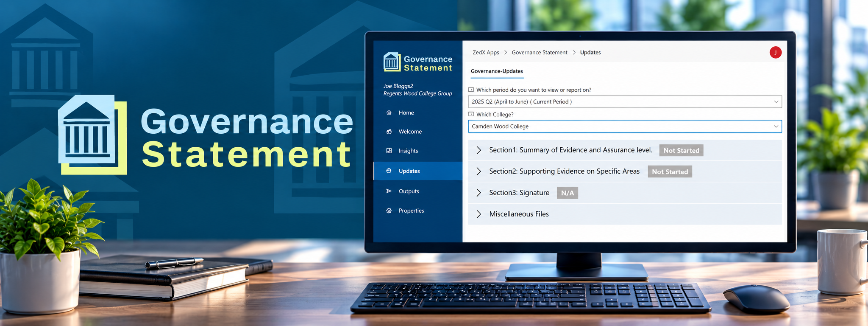
Task: Open the reporting period dropdown
Action: pyautogui.click(x=625, y=102)
